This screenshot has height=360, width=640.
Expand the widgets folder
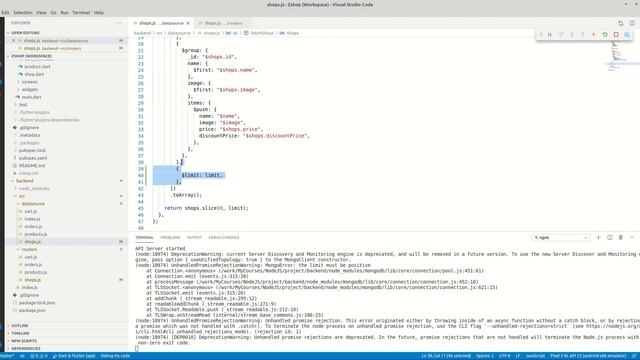coord(30,89)
